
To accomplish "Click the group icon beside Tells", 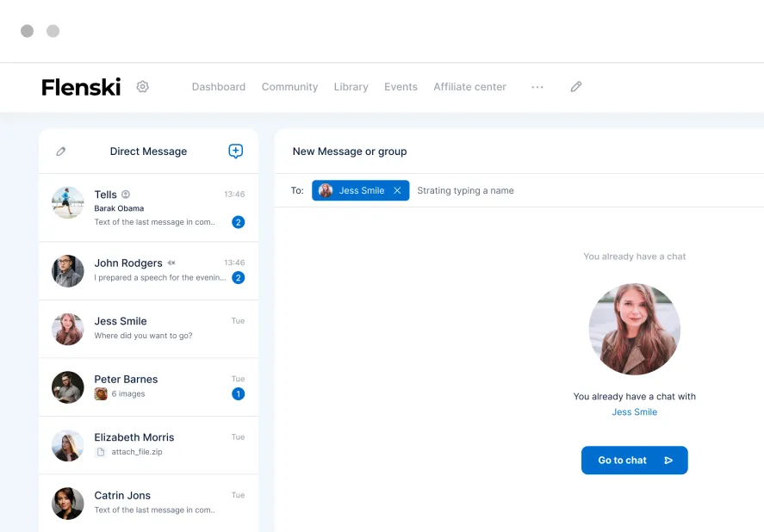I will pyautogui.click(x=126, y=195).
